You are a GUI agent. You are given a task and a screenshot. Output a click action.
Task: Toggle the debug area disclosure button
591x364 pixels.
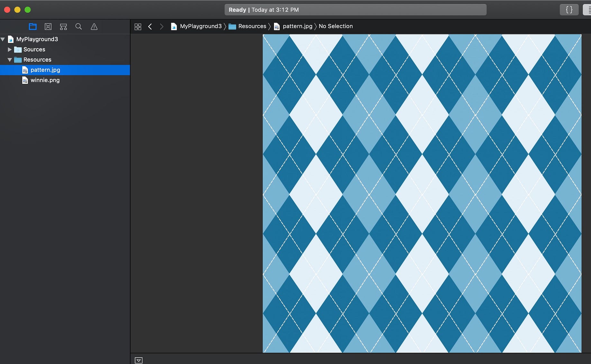pos(139,360)
